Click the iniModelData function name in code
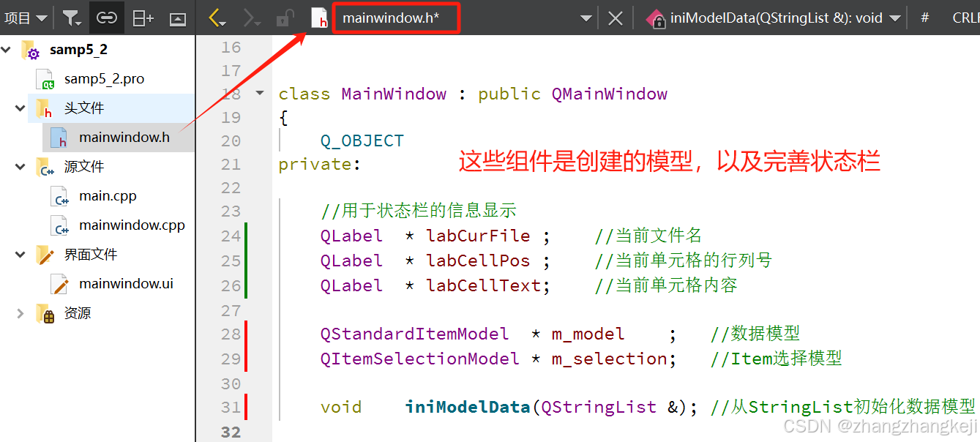 [467, 407]
